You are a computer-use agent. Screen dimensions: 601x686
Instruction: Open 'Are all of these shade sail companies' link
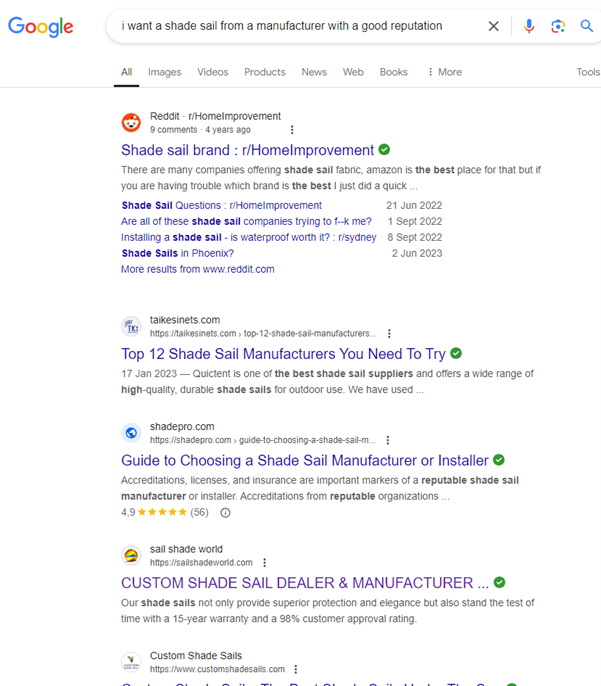[x=246, y=221]
